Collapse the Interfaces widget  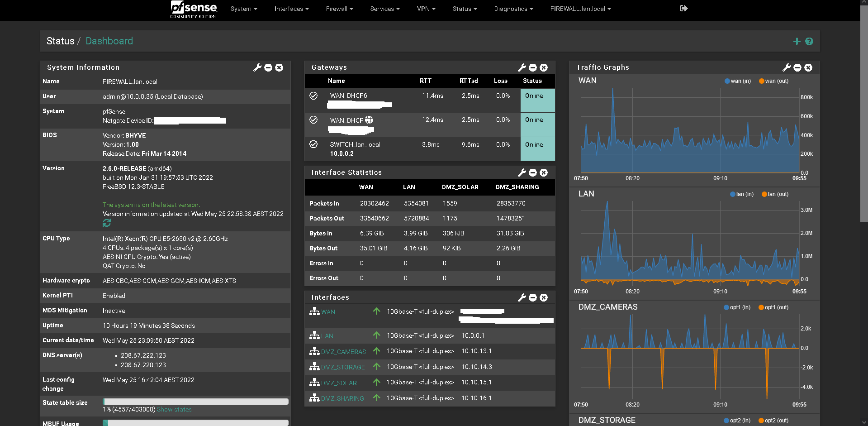click(x=533, y=297)
